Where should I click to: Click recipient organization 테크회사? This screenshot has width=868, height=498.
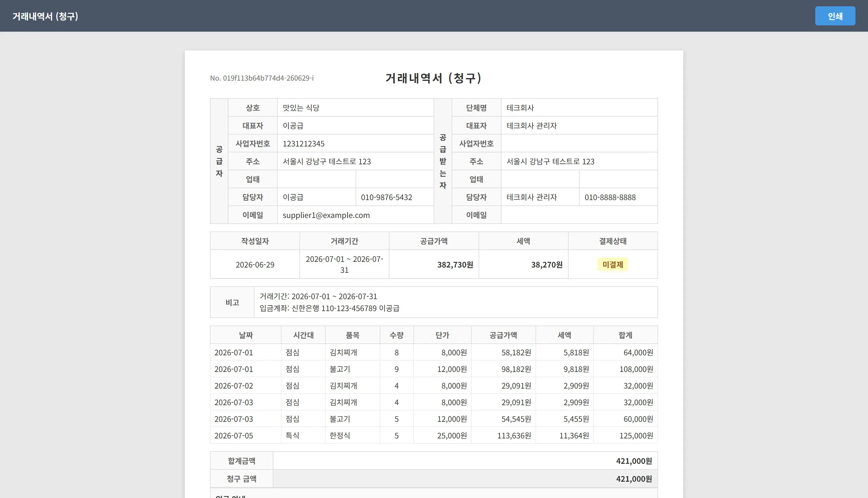520,108
